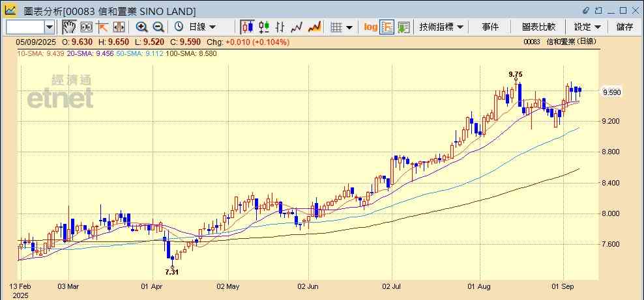Click the 01 Aug date axis label
The height and width of the screenshot is (300, 644).
point(480,286)
